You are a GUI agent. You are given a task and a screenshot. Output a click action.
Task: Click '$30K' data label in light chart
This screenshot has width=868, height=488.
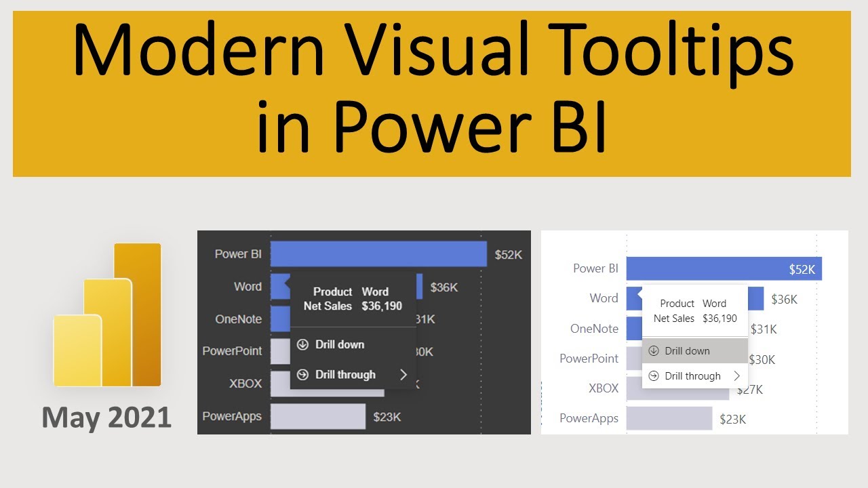[762, 359]
